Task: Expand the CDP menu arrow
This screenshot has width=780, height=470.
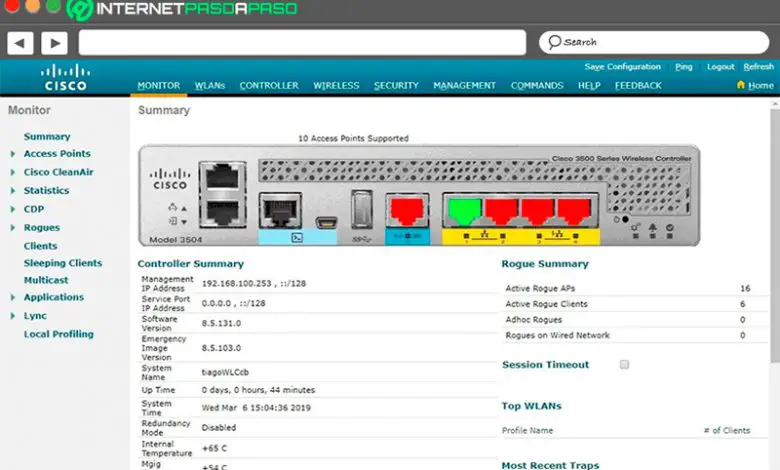Action: 13,209
